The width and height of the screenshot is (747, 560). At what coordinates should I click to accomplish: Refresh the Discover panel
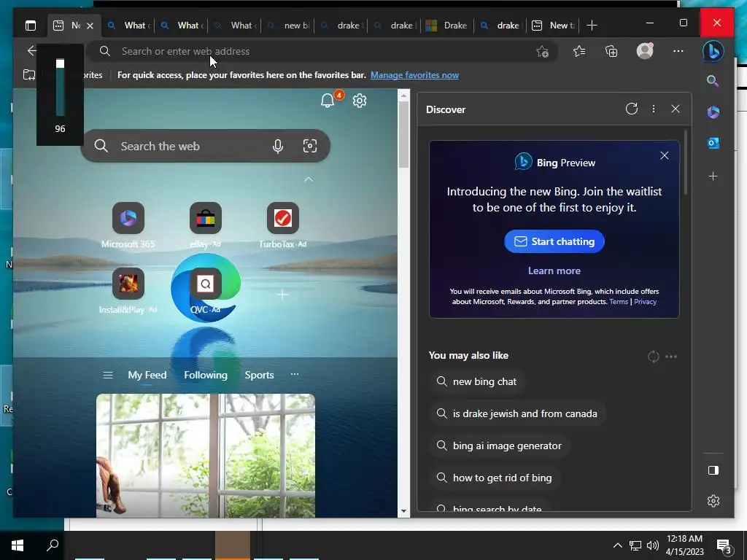(x=632, y=109)
